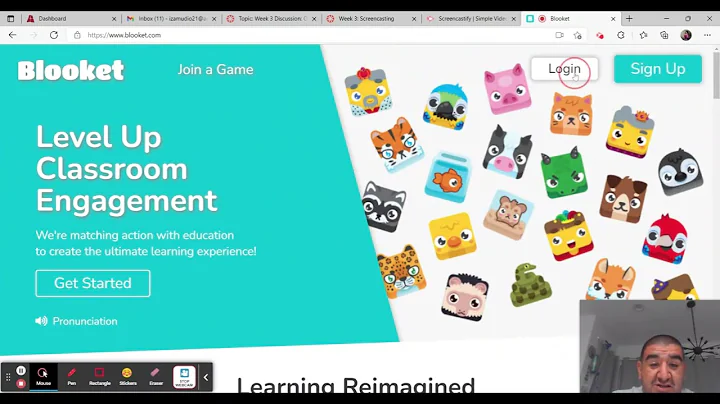Switch to the Gmail Inbox tab
Screen dimensions: 720x404
[171, 19]
